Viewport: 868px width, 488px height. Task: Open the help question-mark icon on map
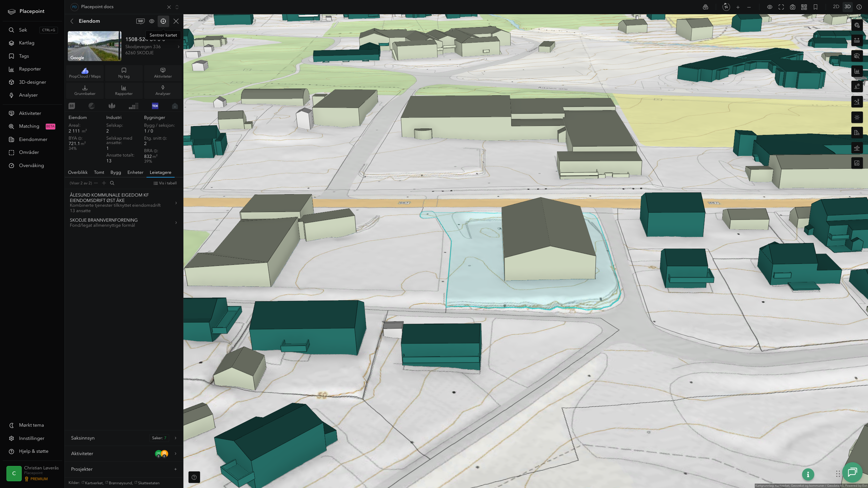tap(194, 477)
